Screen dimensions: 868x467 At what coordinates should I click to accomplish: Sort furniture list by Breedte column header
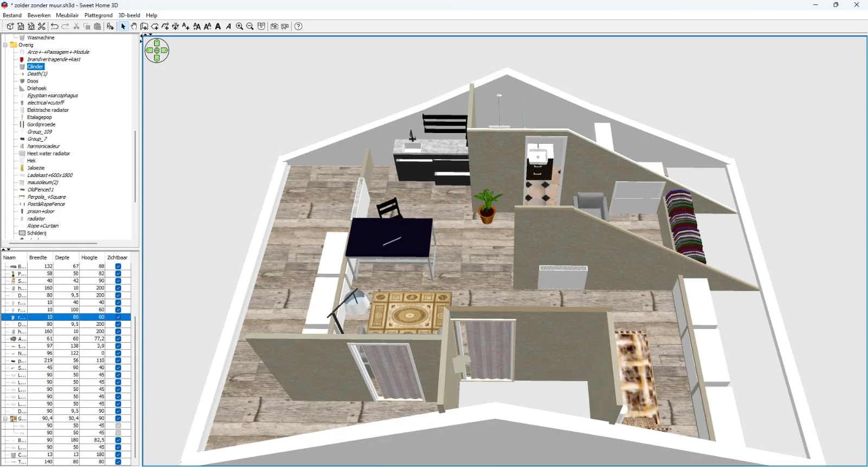click(38, 258)
